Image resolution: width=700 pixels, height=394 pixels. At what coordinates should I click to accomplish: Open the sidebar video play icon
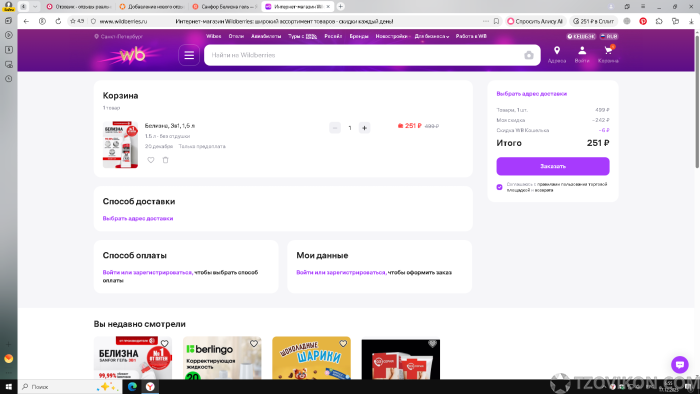pyautogui.click(x=8, y=35)
